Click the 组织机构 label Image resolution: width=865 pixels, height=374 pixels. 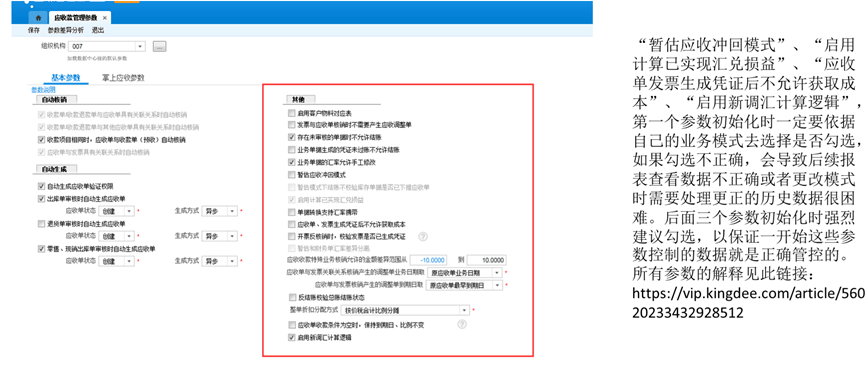pyautogui.click(x=53, y=46)
